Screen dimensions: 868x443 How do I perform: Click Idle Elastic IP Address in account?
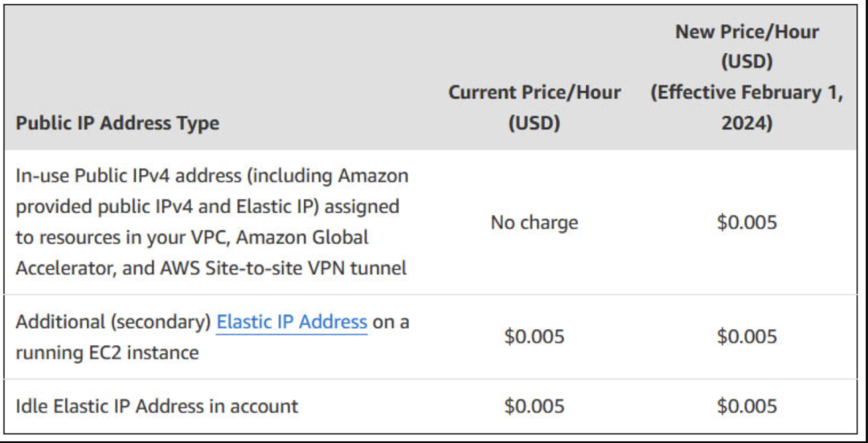pyautogui.click(x=157, y=406)
